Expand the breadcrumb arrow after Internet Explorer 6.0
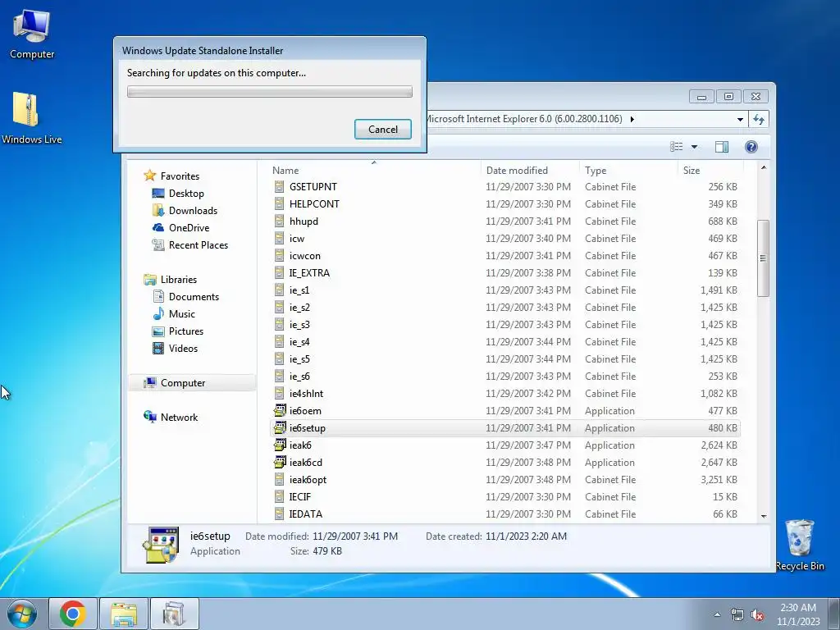 pyautogui.click(x=632, y=119)
